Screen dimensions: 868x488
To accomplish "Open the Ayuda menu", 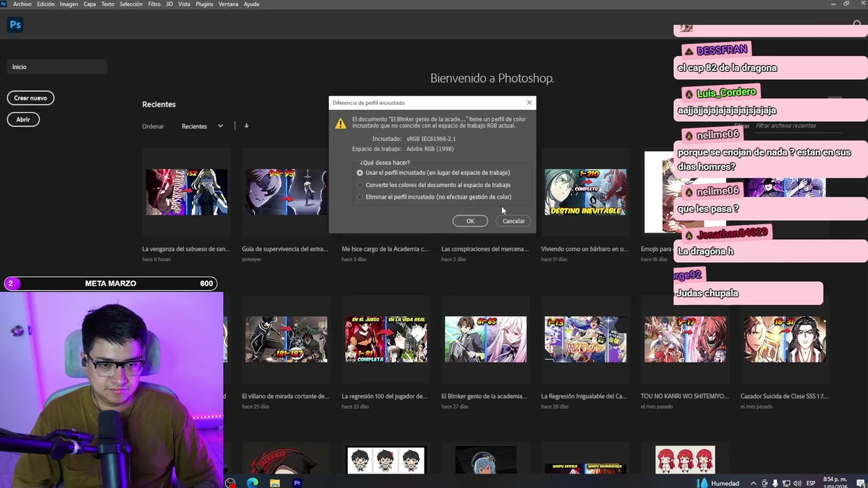I will (251, 4).
